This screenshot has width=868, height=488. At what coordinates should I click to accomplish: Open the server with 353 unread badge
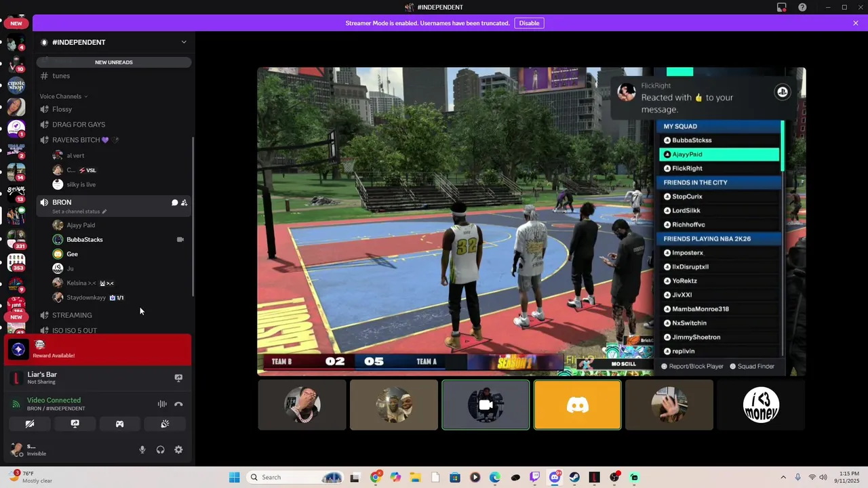pos(16,262)
